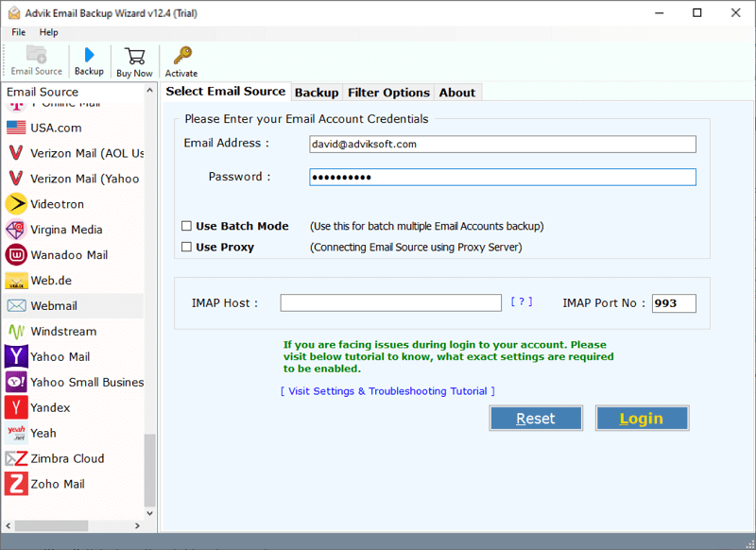Viewport: 756px width, 550px height.
Task: Enable the Use Proxy checkbox
Action: tap(186, 248)
